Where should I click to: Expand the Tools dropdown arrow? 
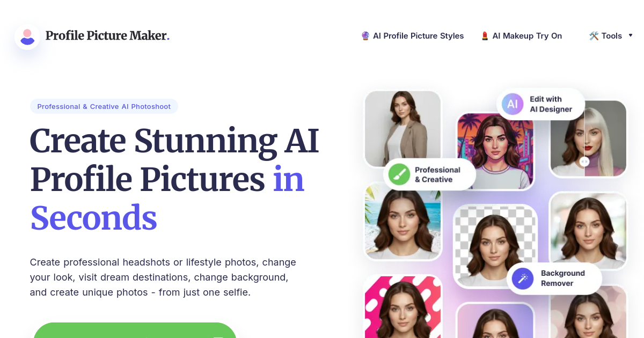pyautogui.click(x=631, y=35)
